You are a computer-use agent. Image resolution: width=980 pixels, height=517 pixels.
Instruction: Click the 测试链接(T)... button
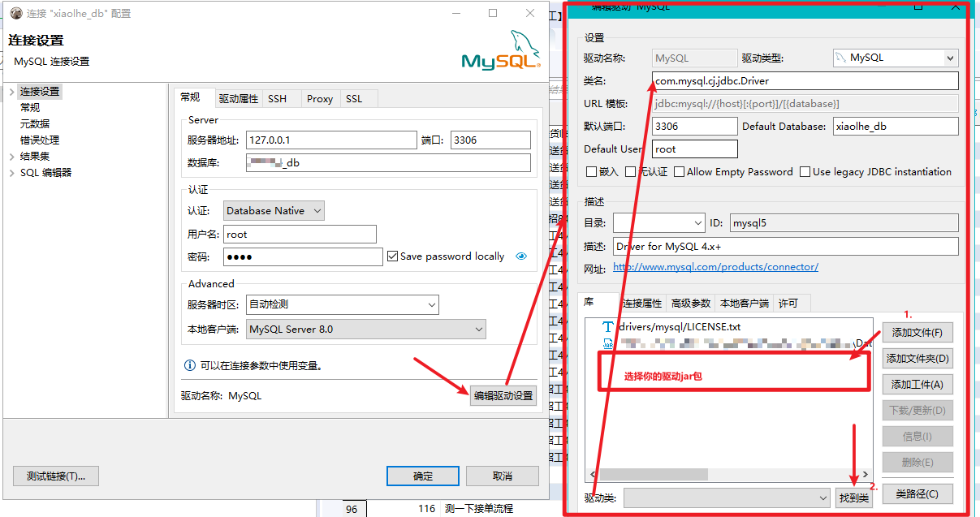[x=56, y=476]
